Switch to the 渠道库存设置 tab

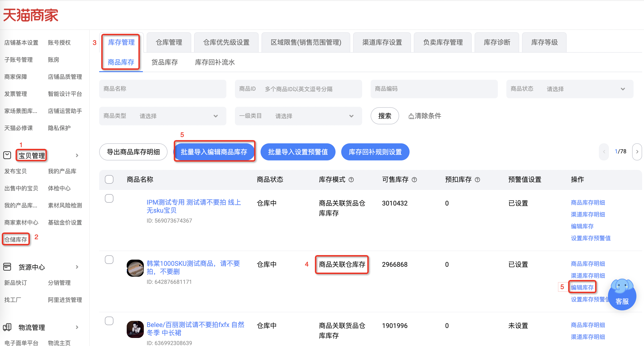[x=382, y=42]
